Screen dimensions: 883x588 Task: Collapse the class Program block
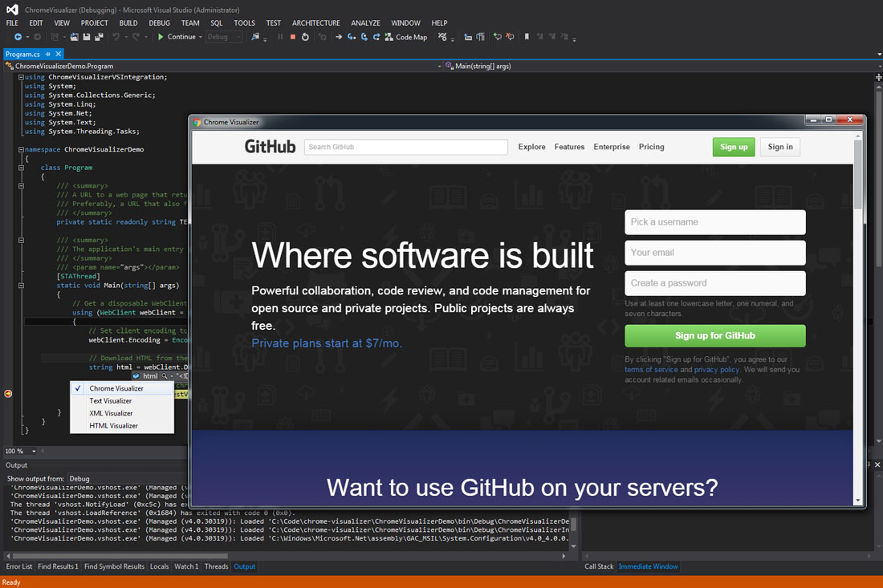[21, 168]
